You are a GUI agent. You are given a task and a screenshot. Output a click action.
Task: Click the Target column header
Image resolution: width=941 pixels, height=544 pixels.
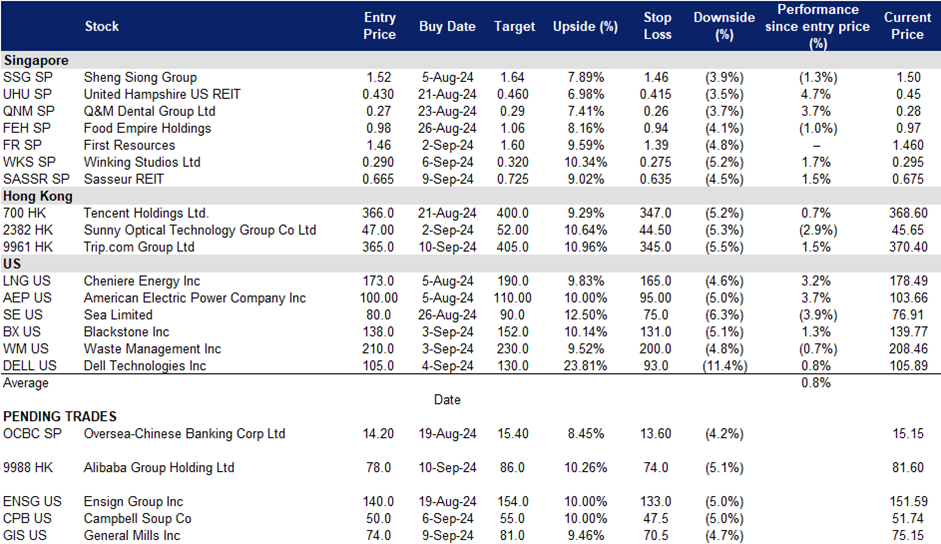[514, 26]
